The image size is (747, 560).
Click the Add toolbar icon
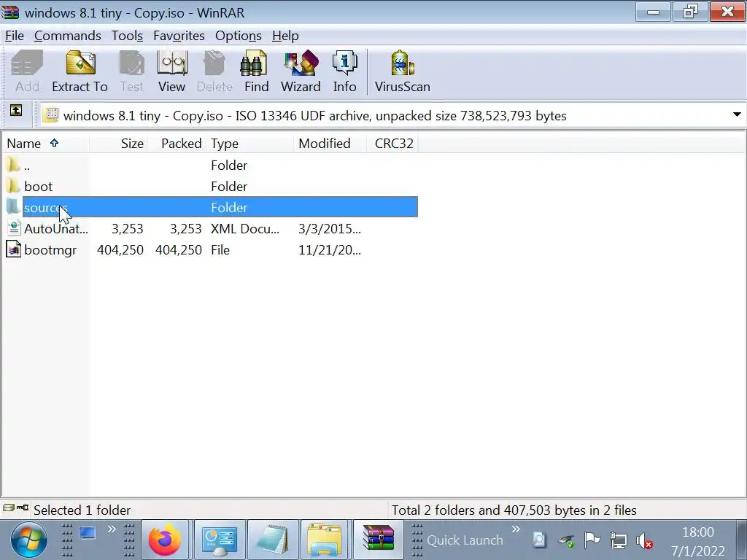click(27, 71)
